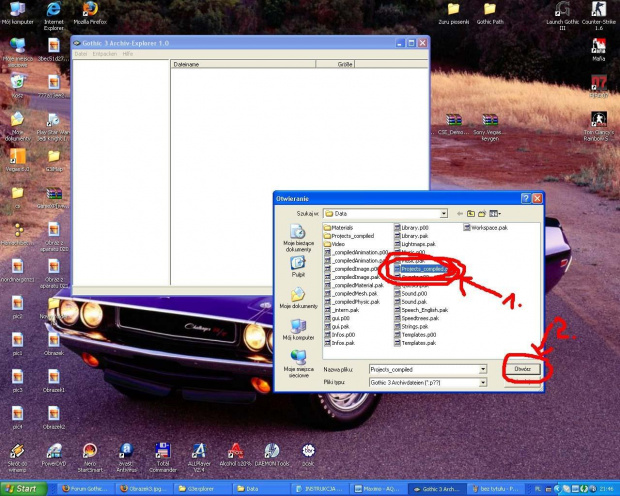Viewport: 620px width, 496px height.
Task: Switch to INSTRUKCJA taskbar button
Action: 319,489
